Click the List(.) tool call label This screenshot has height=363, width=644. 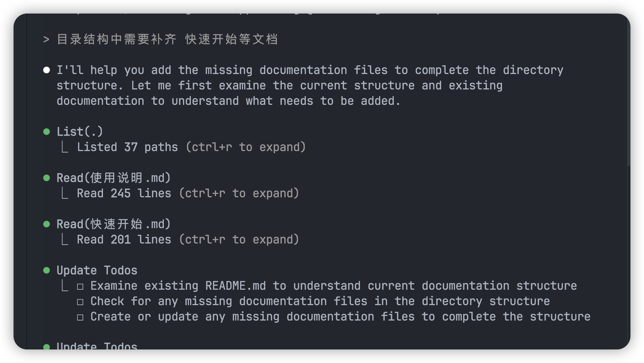(x=80, y=132)
